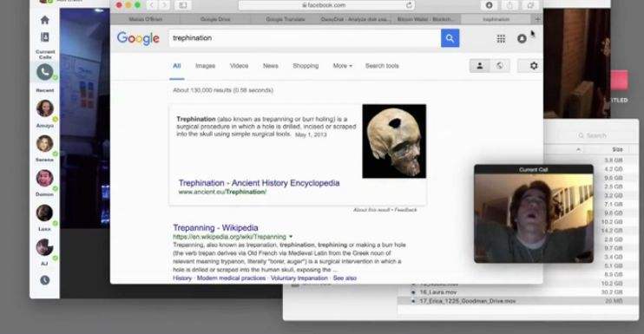Select contact Serena in call sidebar
Image resolution: width=644 pixels, height=334 pixels.
click(45, 144)
